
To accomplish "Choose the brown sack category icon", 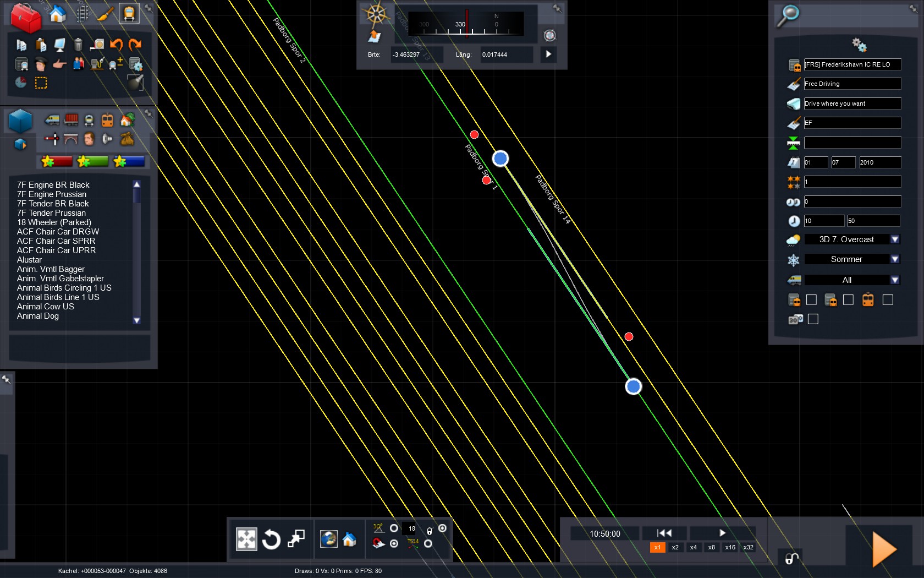I will coord(127,139).
